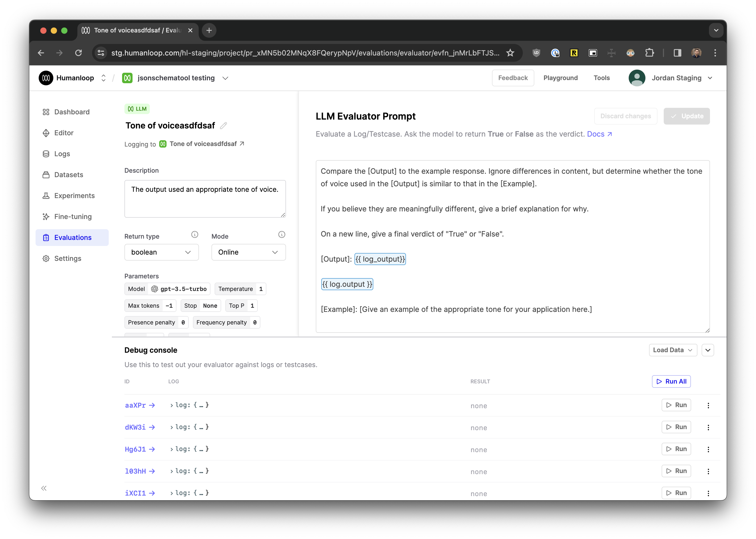Image resolution: width=756 pixels, height=539 pixels.
Task: Toggle the browser side panel icon
Action: click(x=677, y=53)
